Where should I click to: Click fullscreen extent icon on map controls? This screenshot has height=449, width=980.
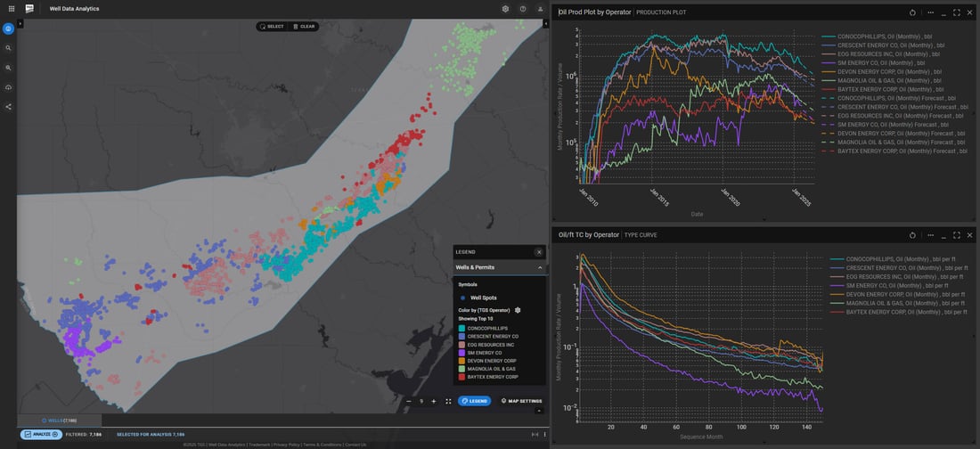448,401
